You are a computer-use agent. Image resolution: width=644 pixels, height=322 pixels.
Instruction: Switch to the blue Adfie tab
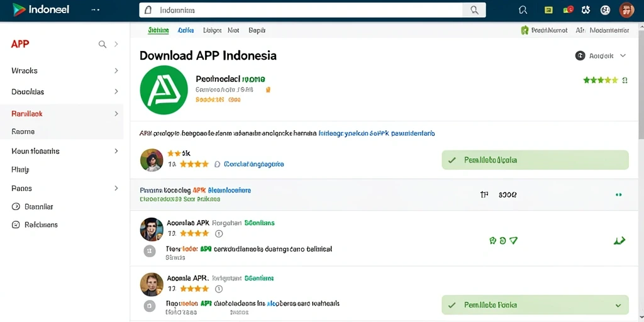click(x=186, y=30)
